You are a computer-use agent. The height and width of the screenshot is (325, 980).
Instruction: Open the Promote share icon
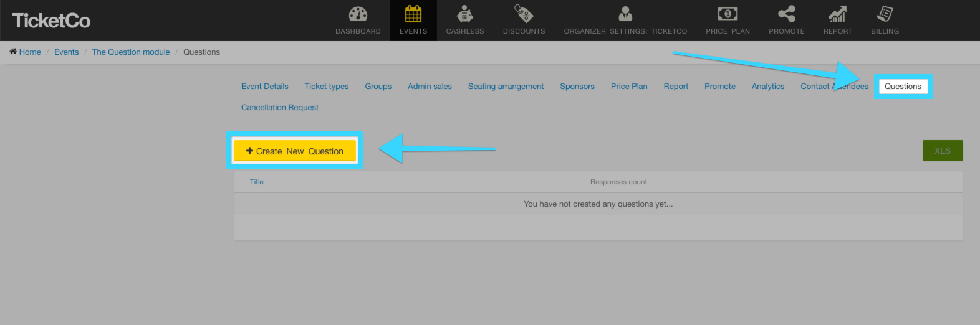point(786,14)
